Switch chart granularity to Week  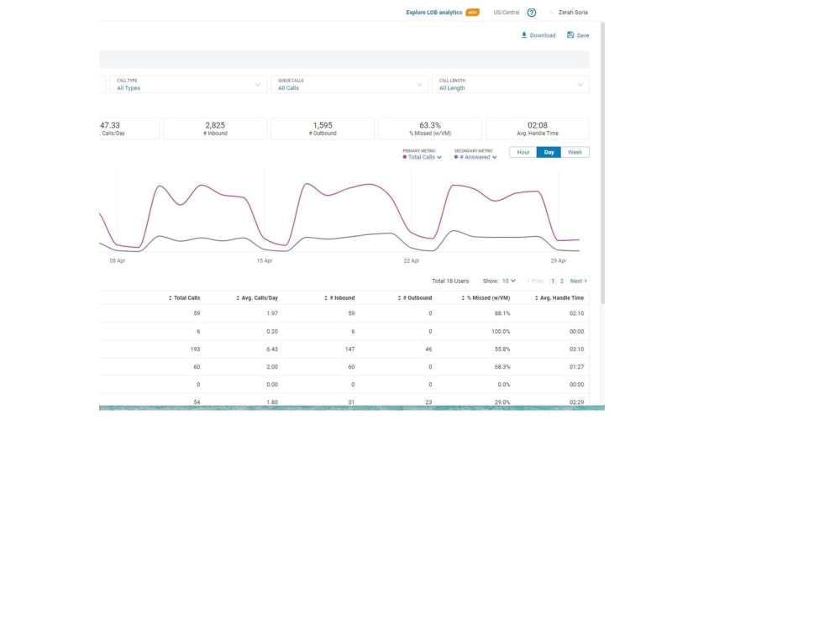pyautogui.click(x=575, y=152)
